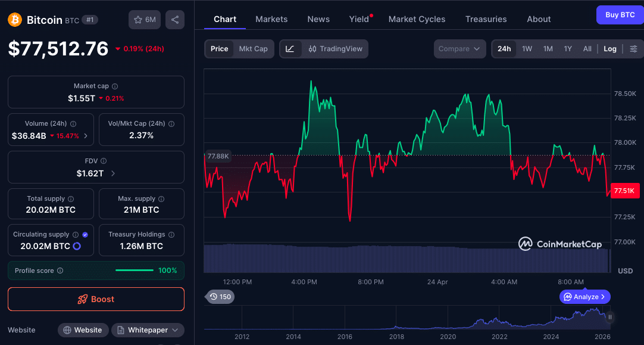Image resolution: width=644 pixels, height=345 pixels.
Task: Open the Yield tab
Action: pos(359,19)
